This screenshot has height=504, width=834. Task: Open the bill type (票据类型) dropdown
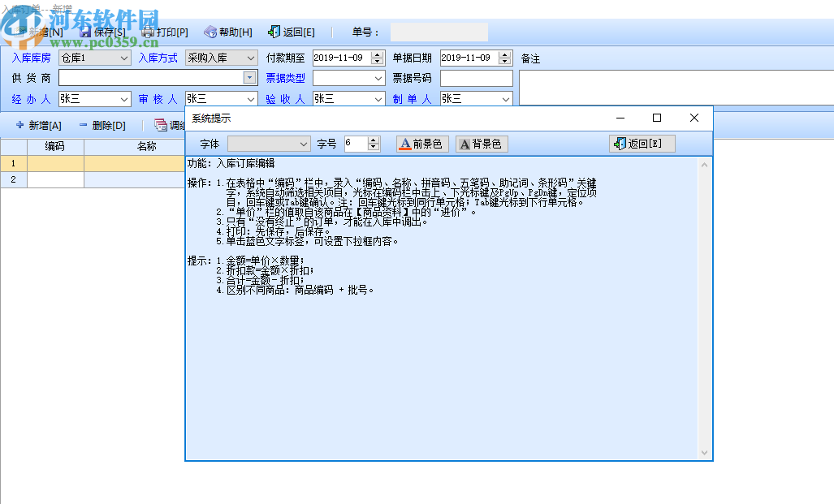click(x=378, y=78)
